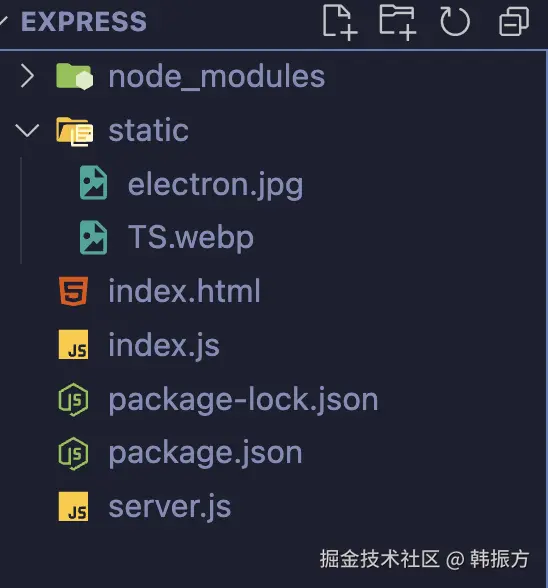
Task: Click the node_modules folder icon
Action: [x=75, y=76]
